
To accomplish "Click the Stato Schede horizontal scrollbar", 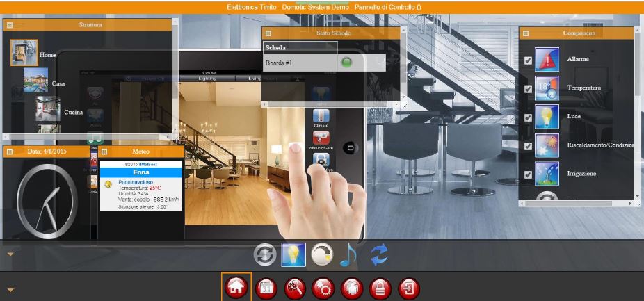I will 330,105.
